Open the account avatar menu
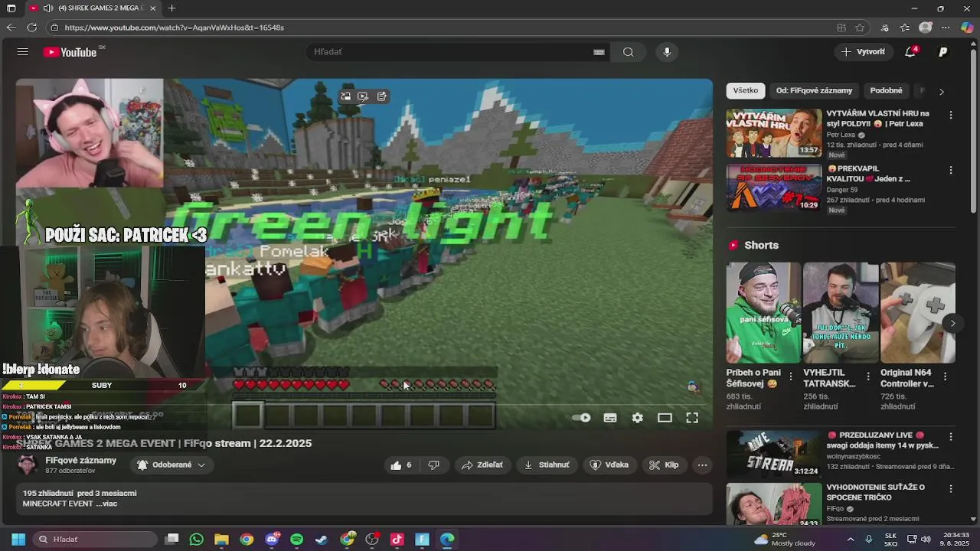 (x=943, y=52)
